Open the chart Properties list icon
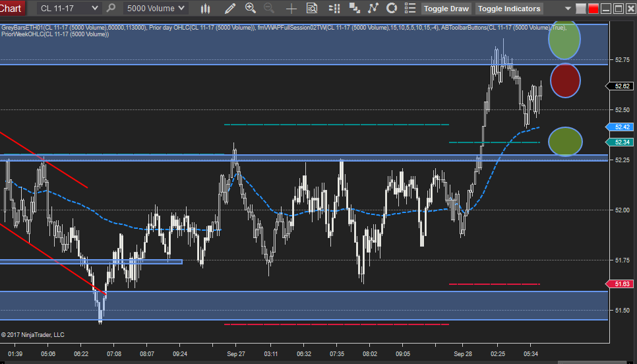Image resolution: width=637 pixels, height=364 pixels. point(410,8)
